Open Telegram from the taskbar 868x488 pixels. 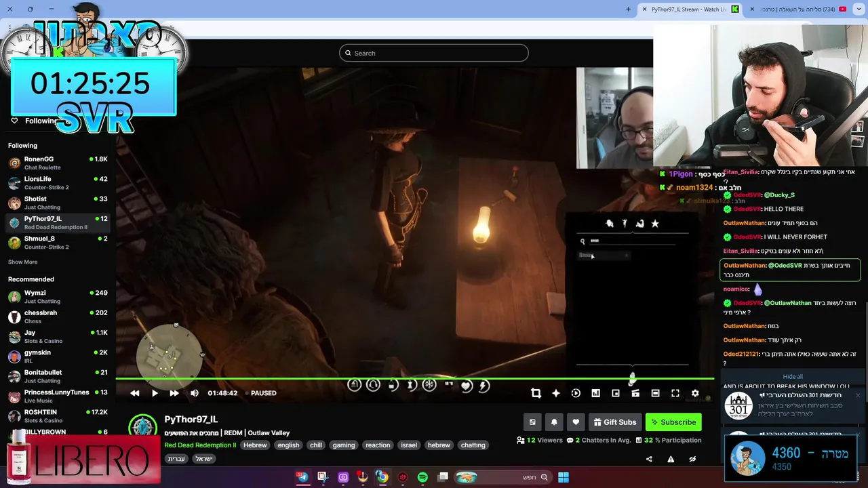[x=302, y=477]
